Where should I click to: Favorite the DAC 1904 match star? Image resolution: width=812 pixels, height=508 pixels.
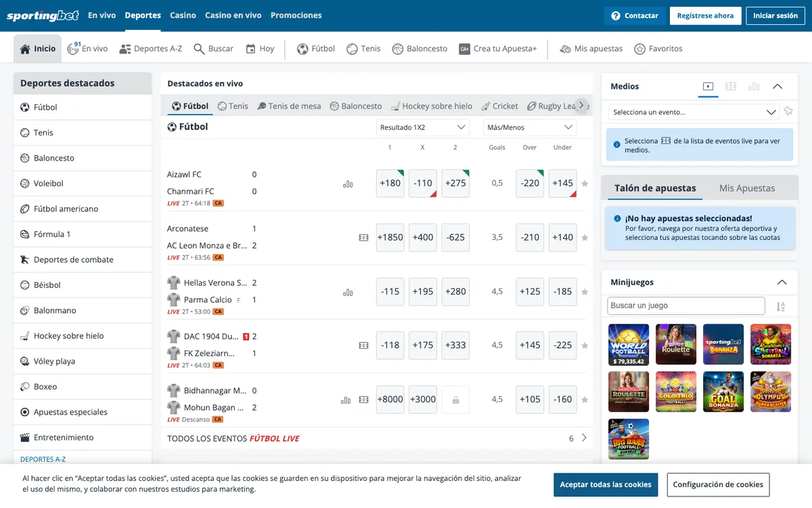585,345
